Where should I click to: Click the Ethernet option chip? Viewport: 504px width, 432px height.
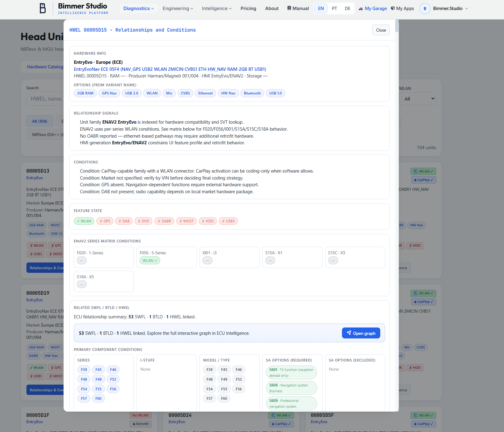coord(205,93)
